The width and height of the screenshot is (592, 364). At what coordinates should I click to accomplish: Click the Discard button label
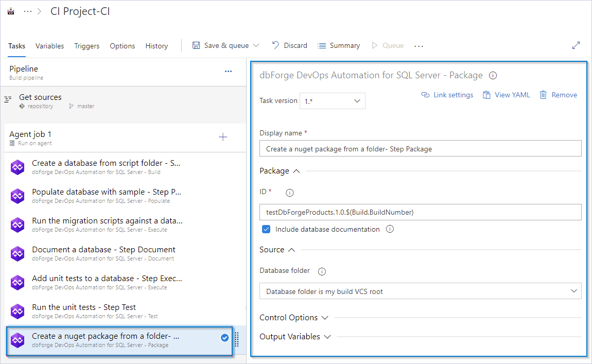pos(295,45)
